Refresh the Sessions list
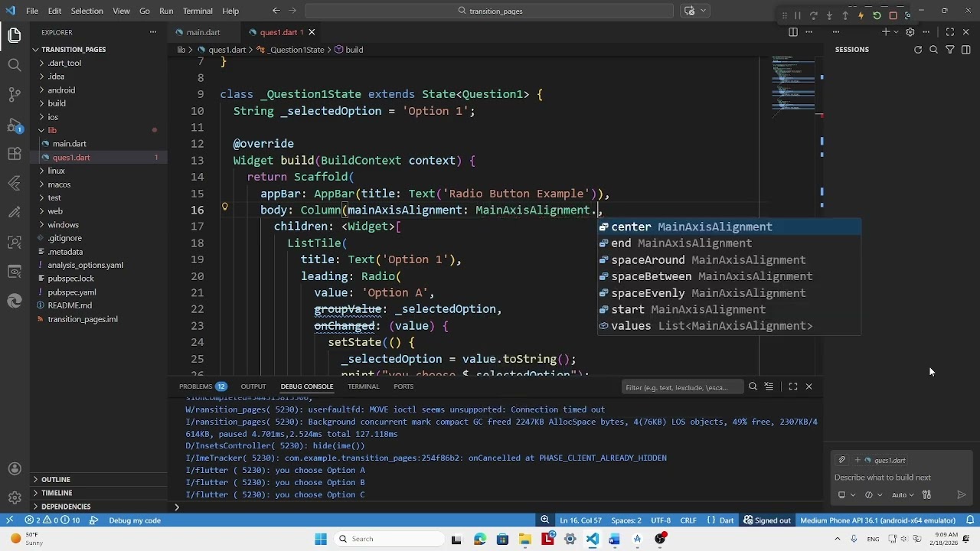 click(918, 50)
